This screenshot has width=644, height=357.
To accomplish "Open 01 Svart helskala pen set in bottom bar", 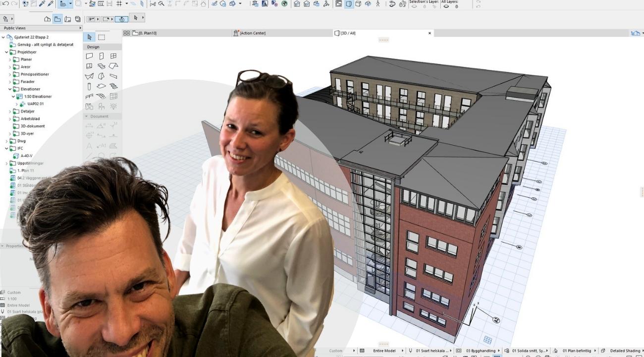I will tap(430, 351).
